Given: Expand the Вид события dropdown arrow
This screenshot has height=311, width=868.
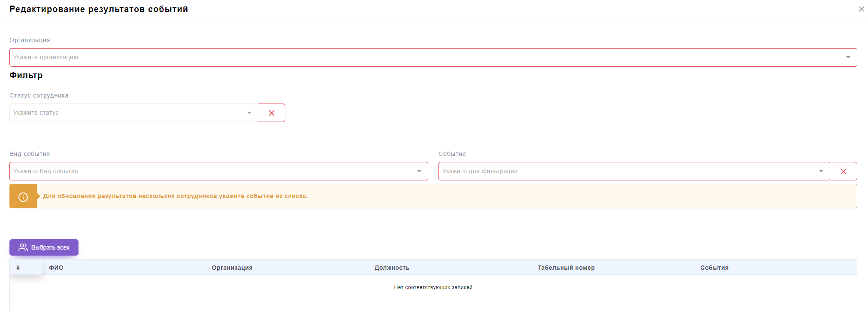Looking at the screenshot, I should (x=419, y=171).
